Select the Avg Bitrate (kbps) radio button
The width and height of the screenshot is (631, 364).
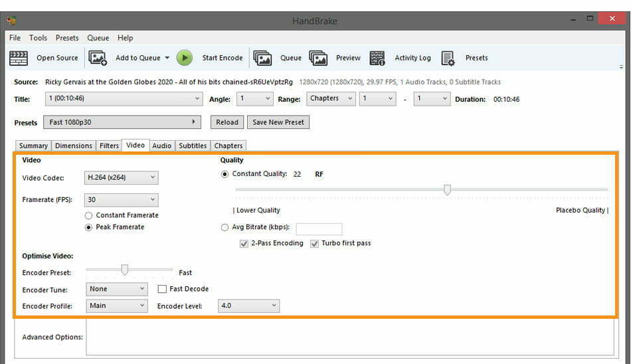225,227
